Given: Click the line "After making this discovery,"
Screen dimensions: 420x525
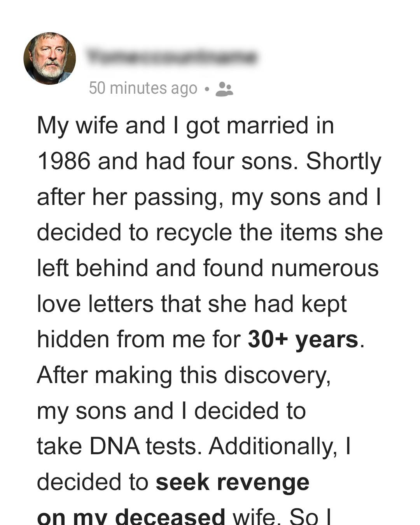Looking at the screenshot, I should click(184, 375).
